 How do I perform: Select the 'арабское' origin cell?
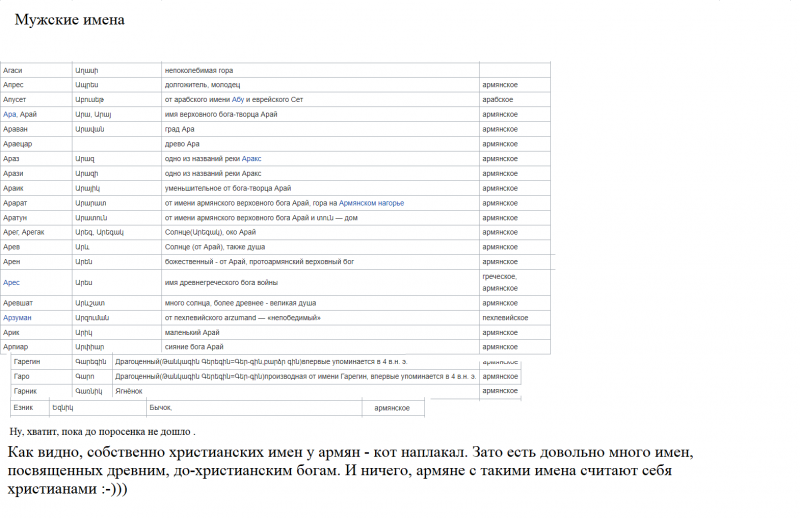click(515, 100)
